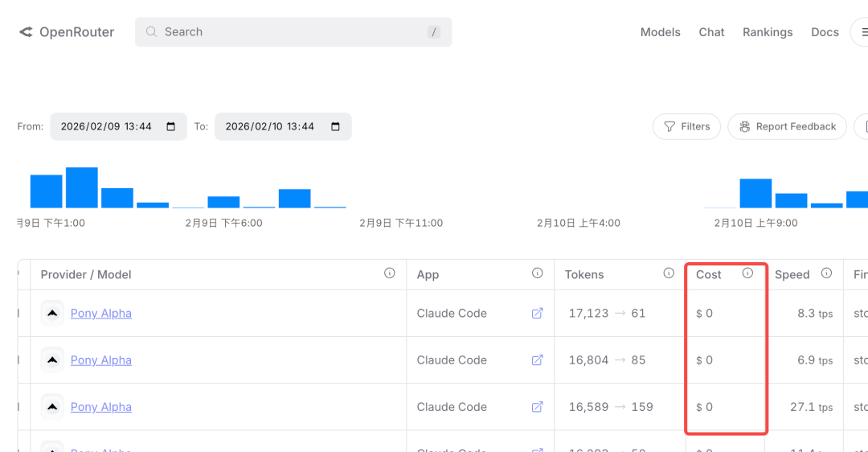Click the Speed column info icon
868x452 pixels.
[x=826, y=273]
